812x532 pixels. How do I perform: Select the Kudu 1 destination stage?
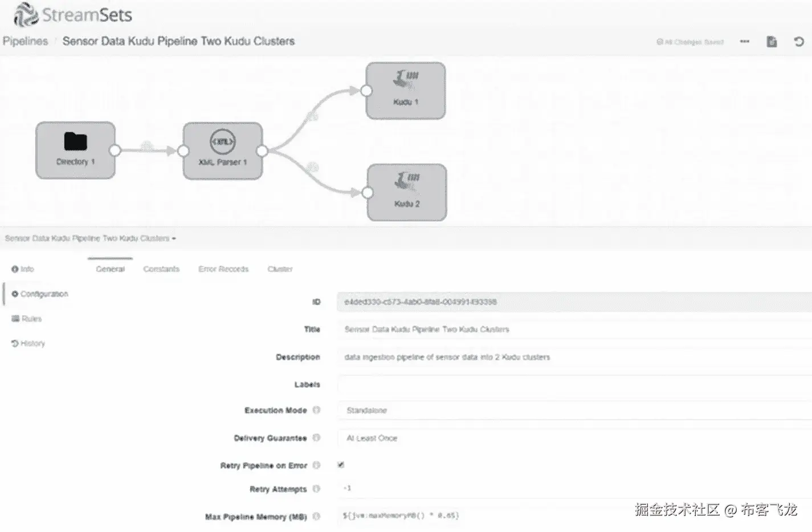406,91
